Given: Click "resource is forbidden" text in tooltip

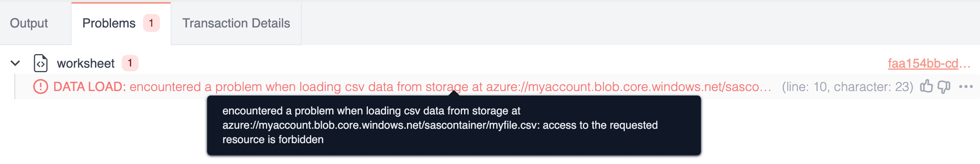Looking at the screenshot, I should 273,139.
